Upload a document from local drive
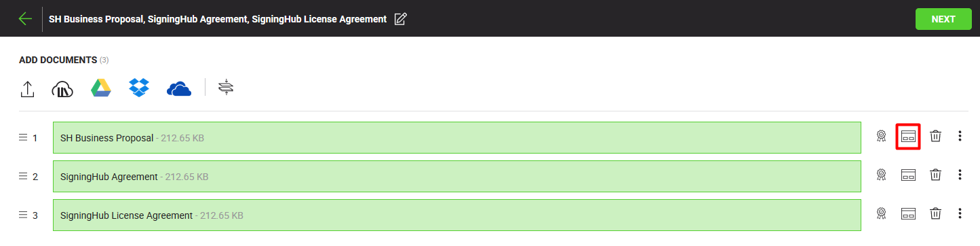980x246 pixels. tap(27, 88)
